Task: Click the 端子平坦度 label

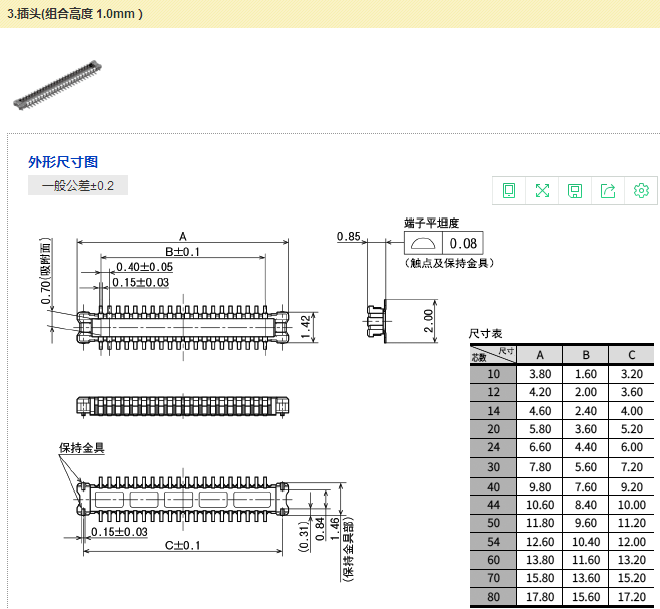Action: pos(431,223)
